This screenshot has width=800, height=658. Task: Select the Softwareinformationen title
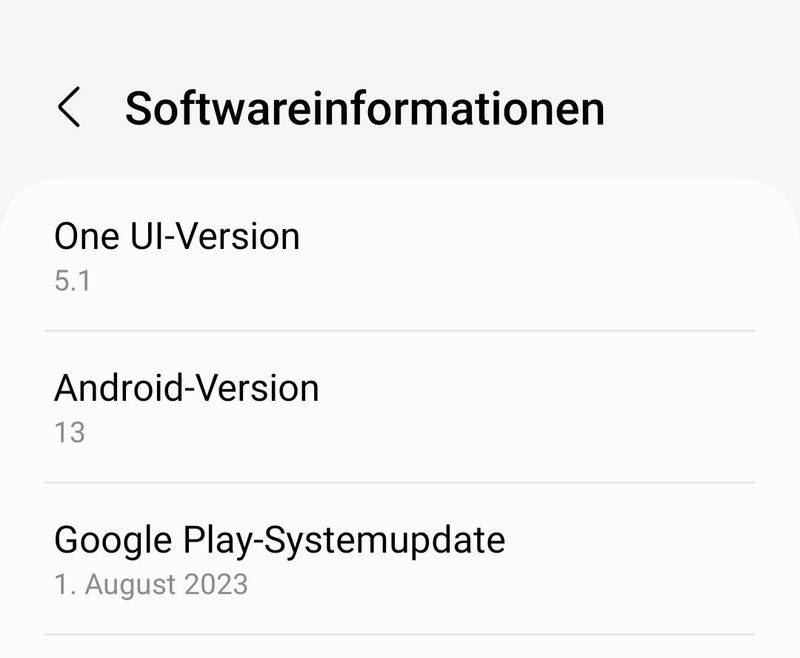point(365,107)
